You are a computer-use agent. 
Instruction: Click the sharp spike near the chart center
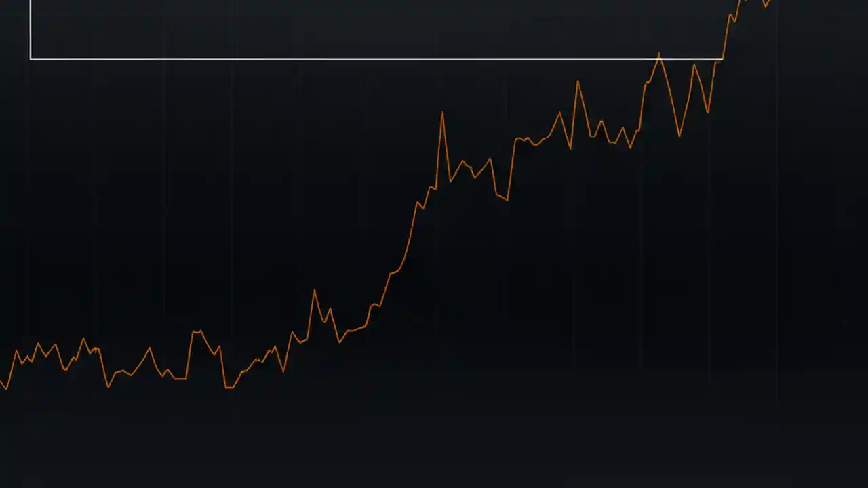pyautogui.click(x=443, y=112)
